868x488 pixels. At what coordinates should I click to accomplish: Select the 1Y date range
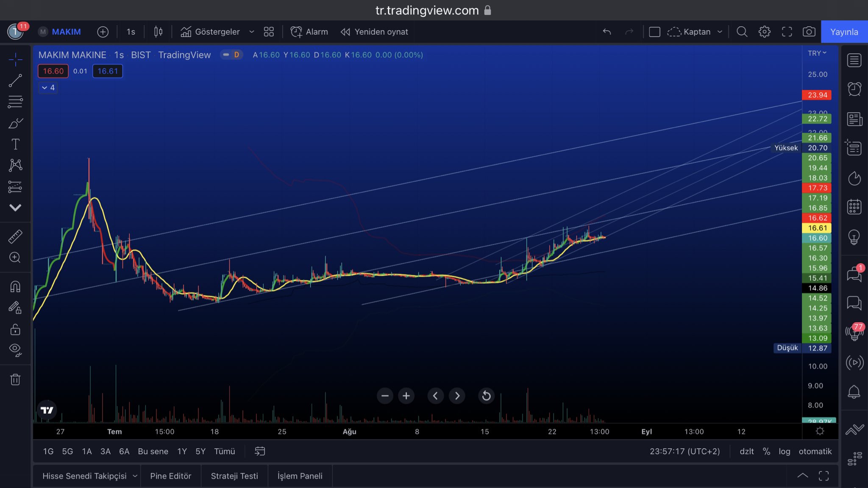pyautogui.click(x=182, y=452)
